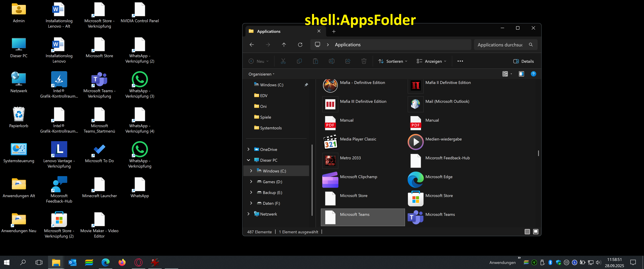Open the Anzeigen view options
This screenshot has width=644, height=269.
point(431,61)
